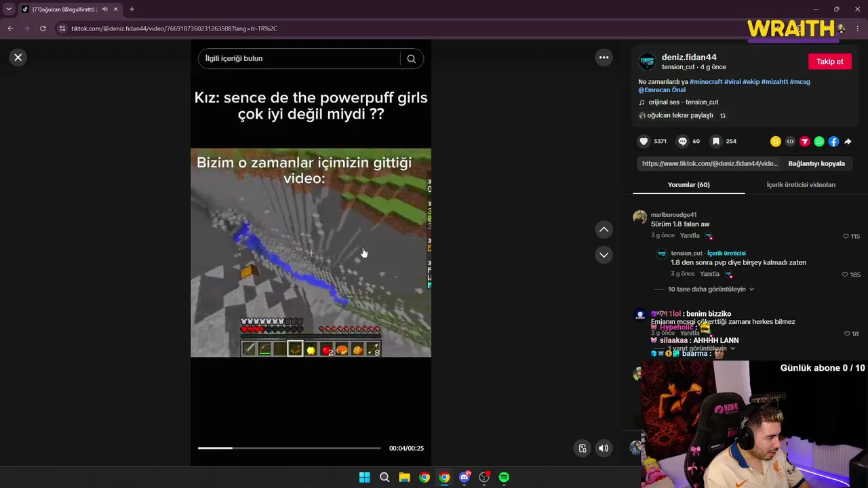This screenshot has height=488, width=868.
Task: Go to the previous video with up arrow
Action: tap(604, 230)
